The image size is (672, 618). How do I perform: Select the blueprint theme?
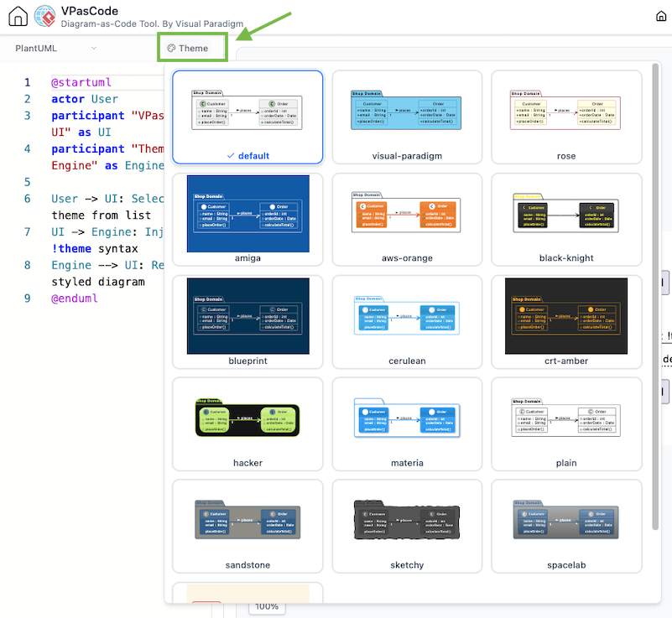pyautogui.click(x=247, y=322)
